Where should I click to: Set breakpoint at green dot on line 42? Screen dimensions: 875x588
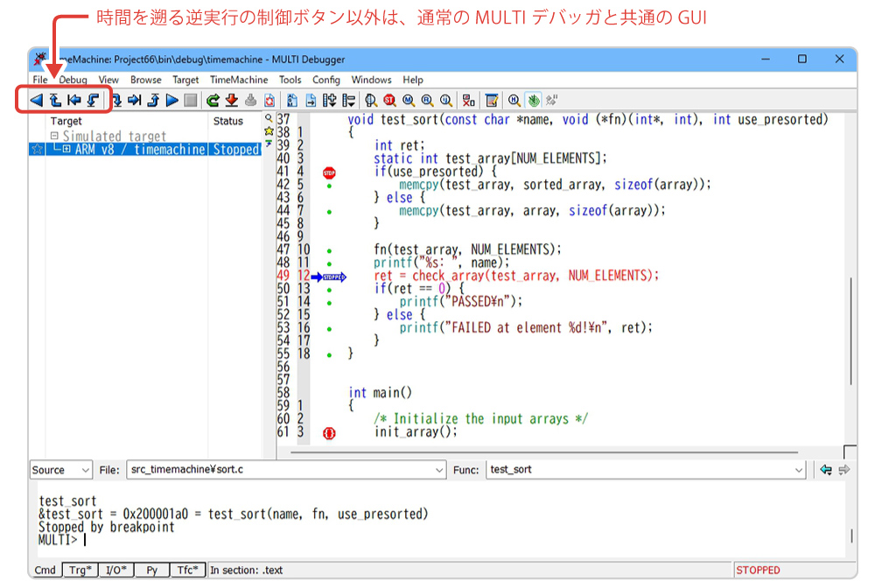pos(329,186)
